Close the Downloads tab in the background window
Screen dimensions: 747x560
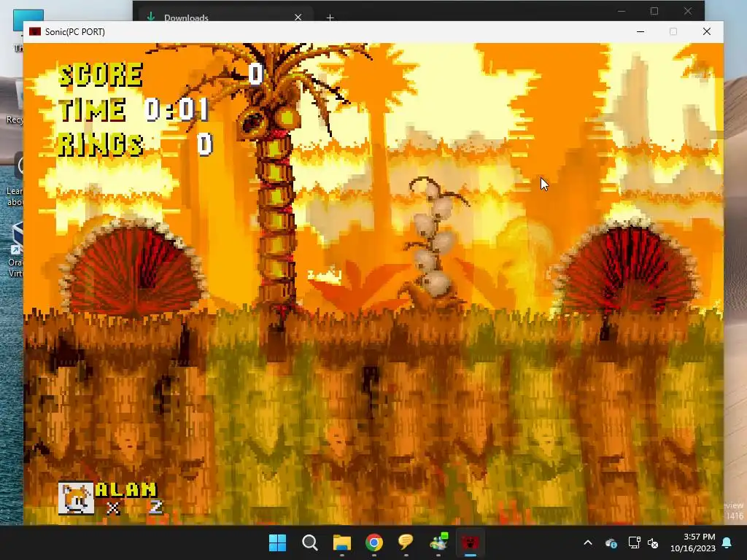(298, 17)
